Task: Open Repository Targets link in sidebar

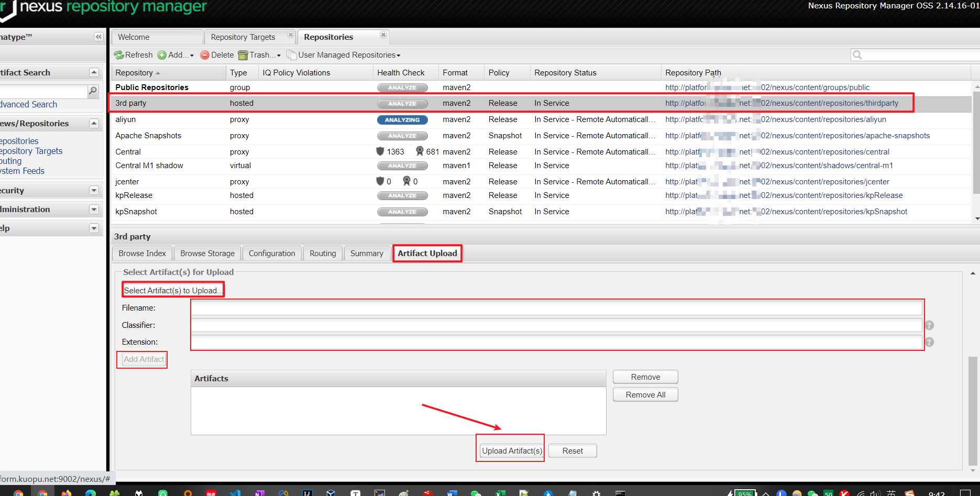Action: (x=31, y=151)
